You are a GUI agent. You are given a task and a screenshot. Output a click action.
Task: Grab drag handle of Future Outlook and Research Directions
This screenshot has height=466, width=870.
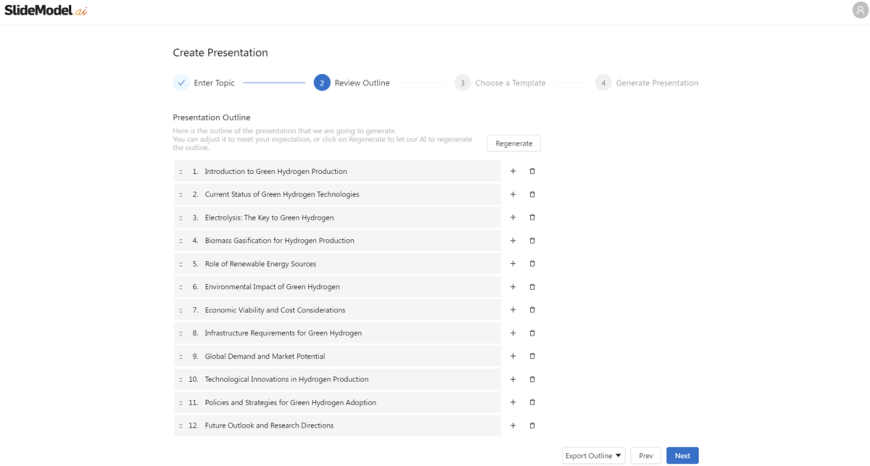180,426
